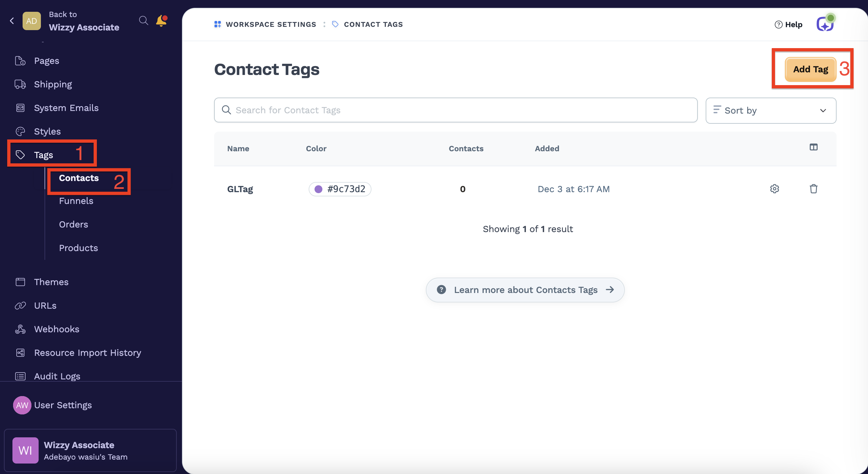Open the sidebar search magnifier icon

pos(143,21)
